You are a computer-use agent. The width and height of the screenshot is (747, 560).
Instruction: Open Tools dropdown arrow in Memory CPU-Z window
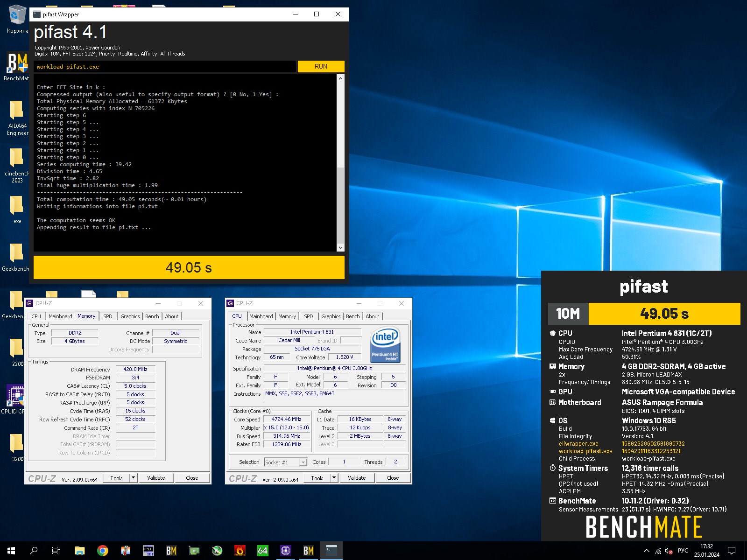point(133,477)
